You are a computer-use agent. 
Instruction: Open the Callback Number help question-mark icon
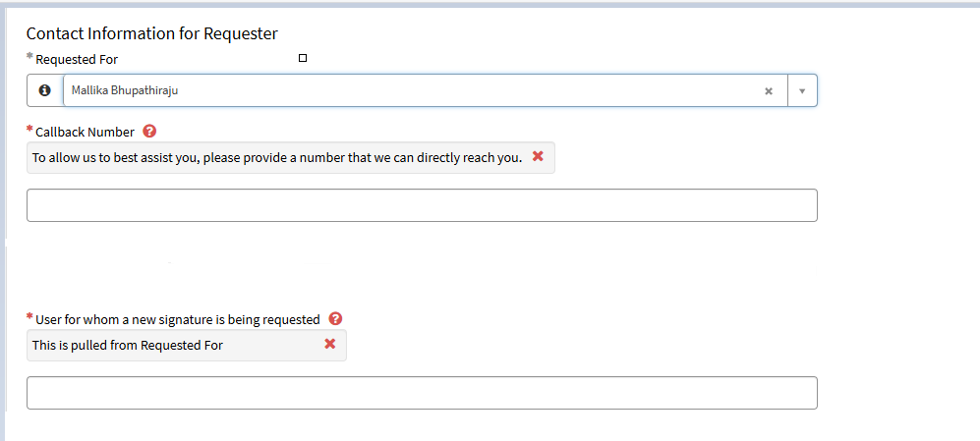coord(149,132)
